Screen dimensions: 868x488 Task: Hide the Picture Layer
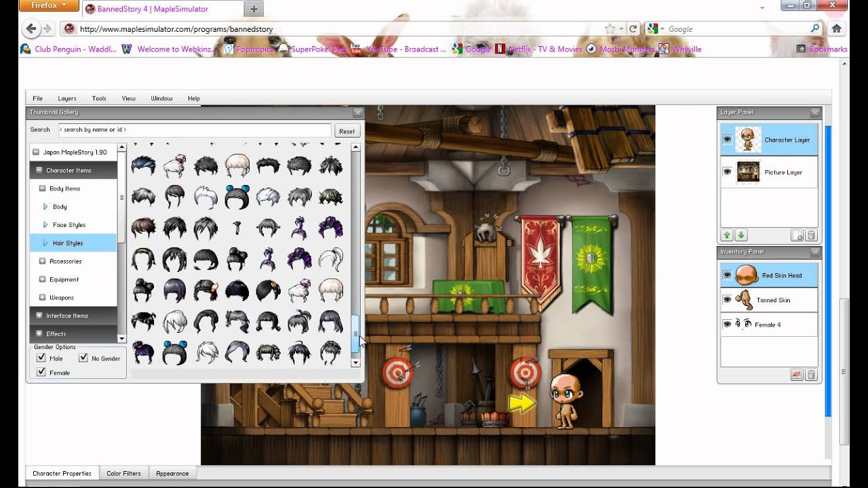[727, 172]
